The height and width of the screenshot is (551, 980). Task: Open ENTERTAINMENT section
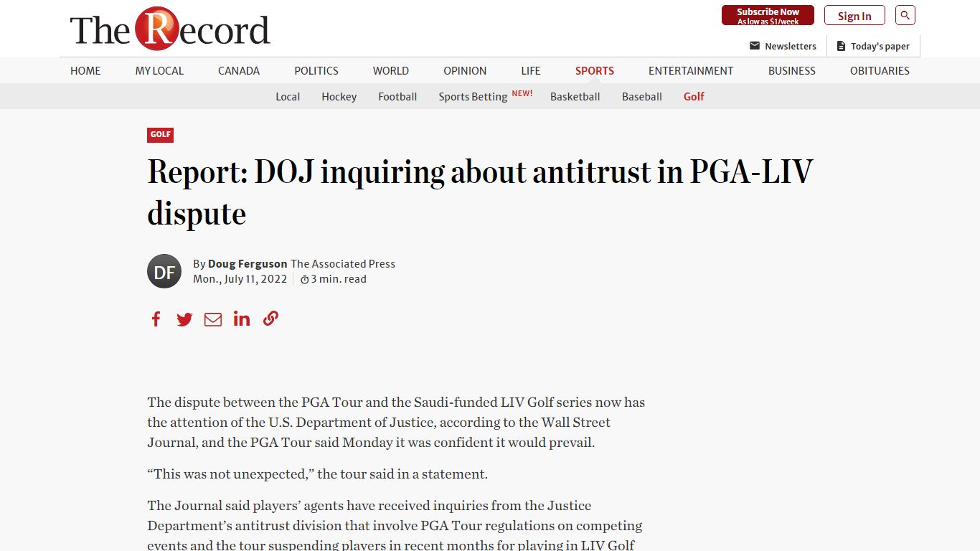click(x=691, y=70)
